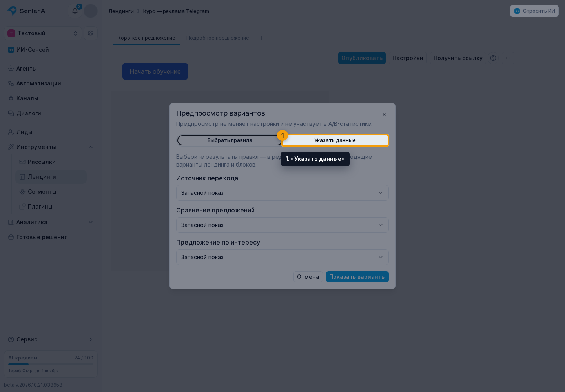Click the user avatar circle
This screenshot has width=565, height=392.
coord(91,11)
